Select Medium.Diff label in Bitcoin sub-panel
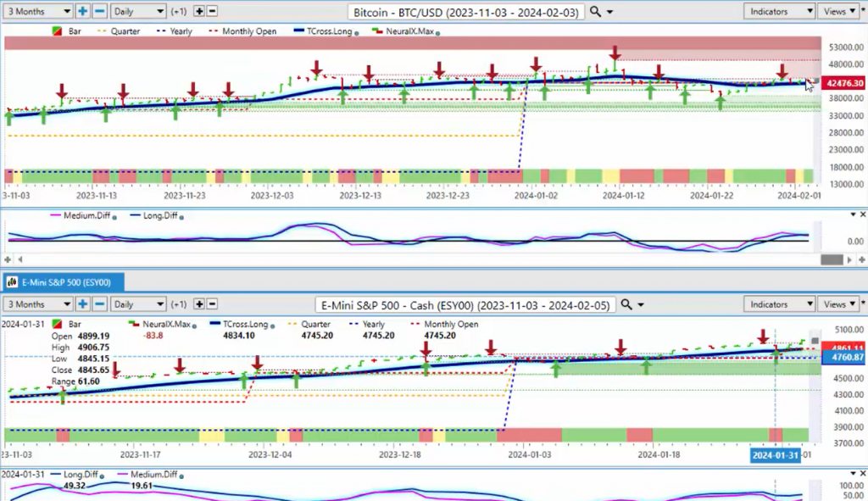 (x=87, y=215)
